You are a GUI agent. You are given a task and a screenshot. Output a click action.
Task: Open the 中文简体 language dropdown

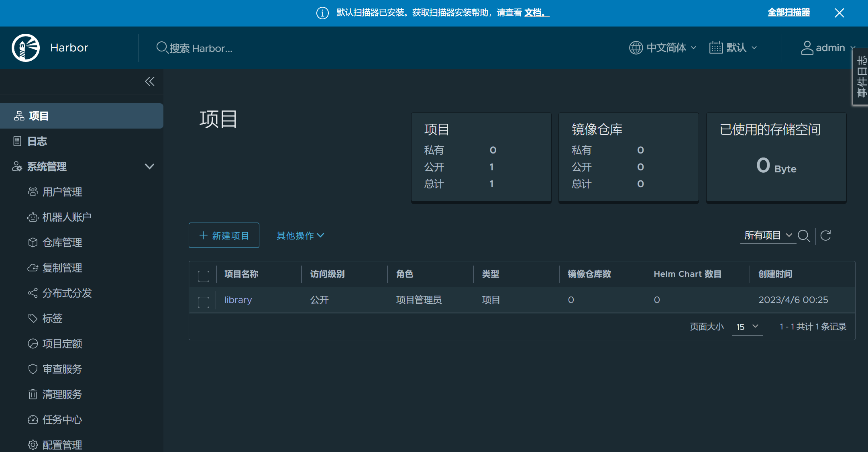pos(663,48)
